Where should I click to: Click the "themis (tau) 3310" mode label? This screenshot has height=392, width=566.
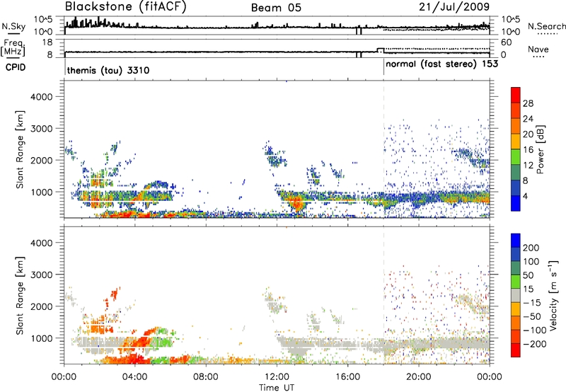click(108, 70)
